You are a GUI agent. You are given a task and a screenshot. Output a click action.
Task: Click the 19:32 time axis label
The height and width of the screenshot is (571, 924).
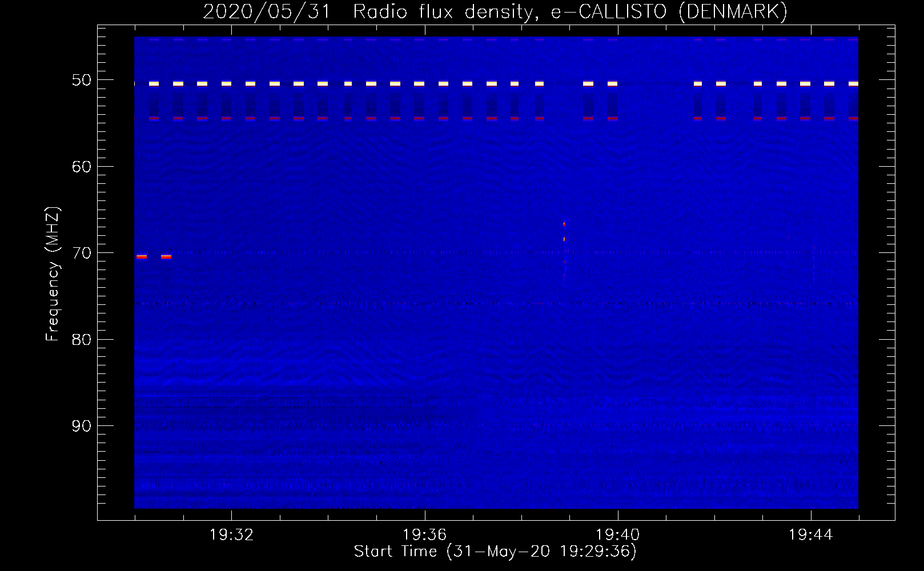231,535
